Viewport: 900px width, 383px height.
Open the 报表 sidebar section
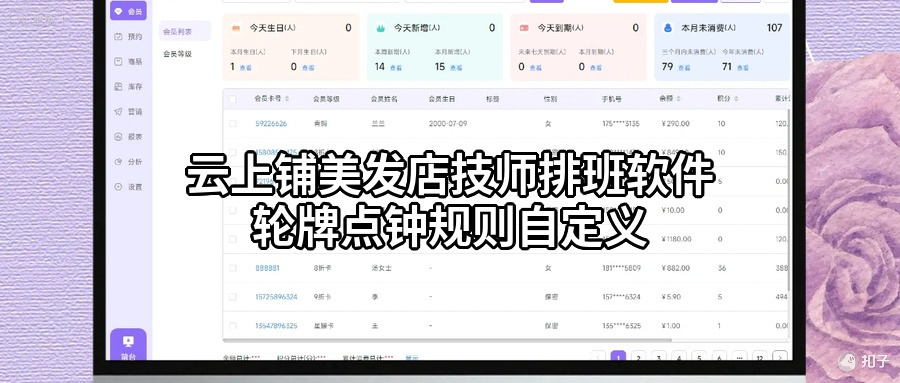[128, 137]
